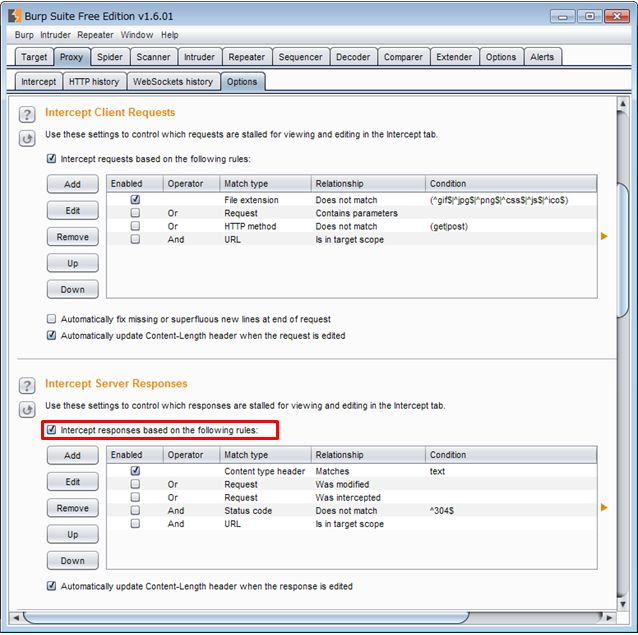Restore defaults for Intercept Server Responses
638x635 pixels.
(x=27, y=410)
